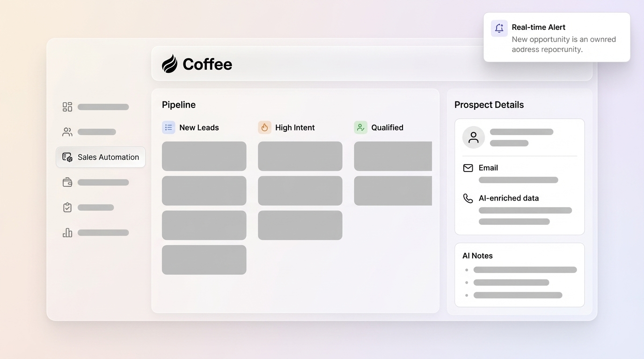
Task: Click the phone icon beside AI-enriched data
Action: click(x=468, y=198)
